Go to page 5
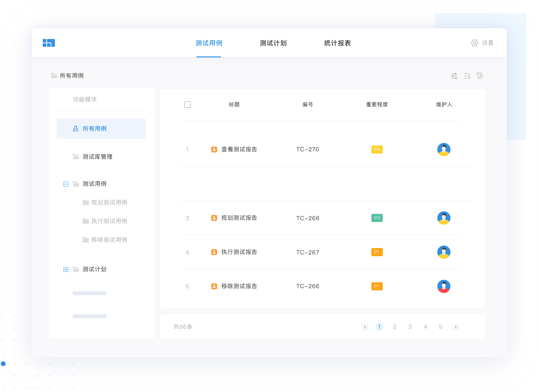 (441, 327)
